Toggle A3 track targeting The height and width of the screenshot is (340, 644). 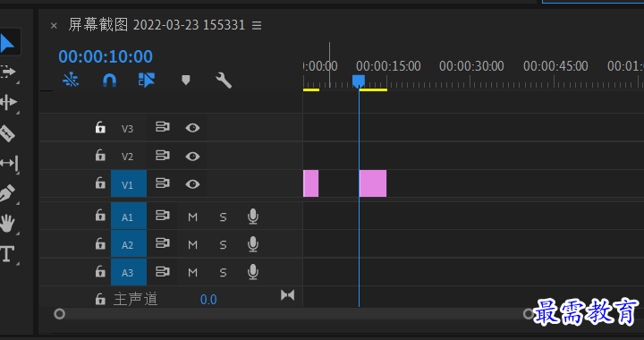(129, 272)
